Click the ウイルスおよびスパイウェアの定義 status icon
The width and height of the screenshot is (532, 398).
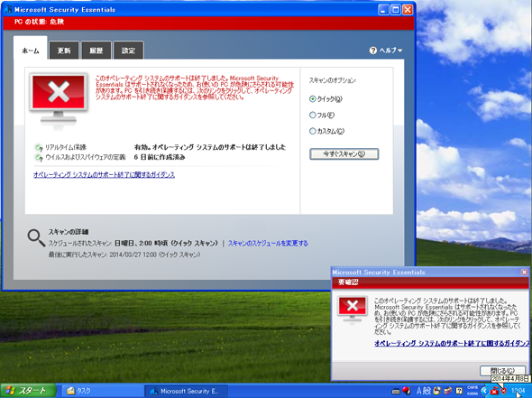[x=39, y=158]
